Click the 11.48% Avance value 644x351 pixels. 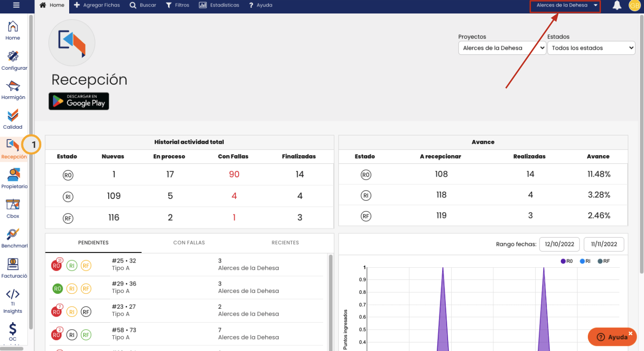click(599, 174)
